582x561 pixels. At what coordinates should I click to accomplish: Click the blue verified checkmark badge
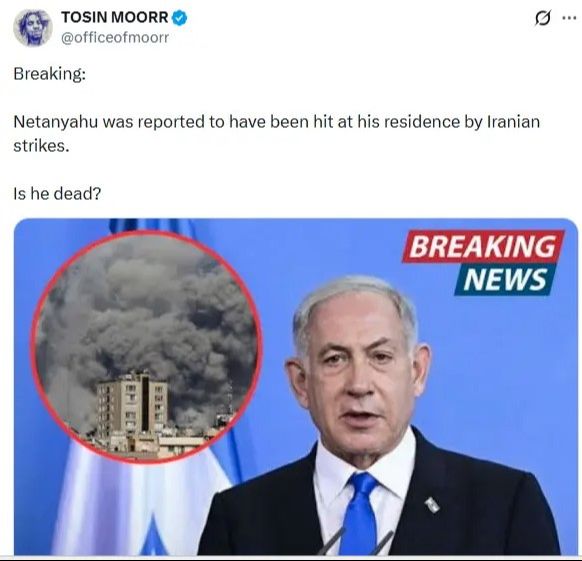(x=180, y=18)
